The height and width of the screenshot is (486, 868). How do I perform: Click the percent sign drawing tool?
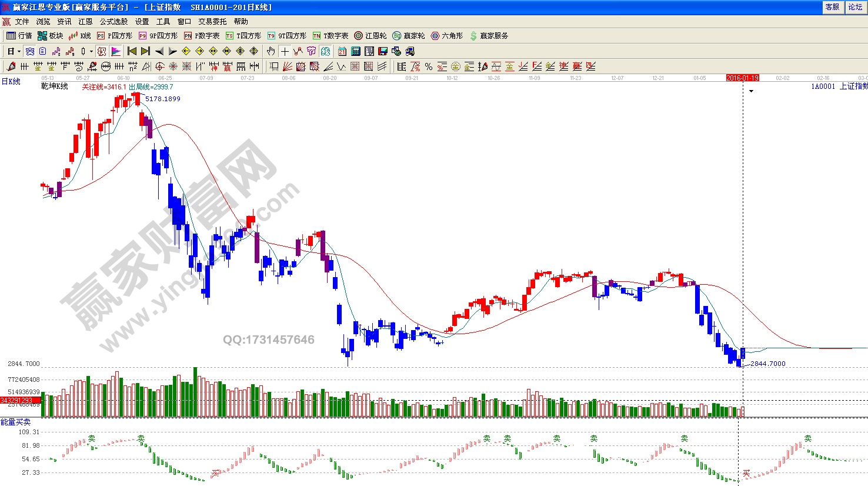pos(429,66)
